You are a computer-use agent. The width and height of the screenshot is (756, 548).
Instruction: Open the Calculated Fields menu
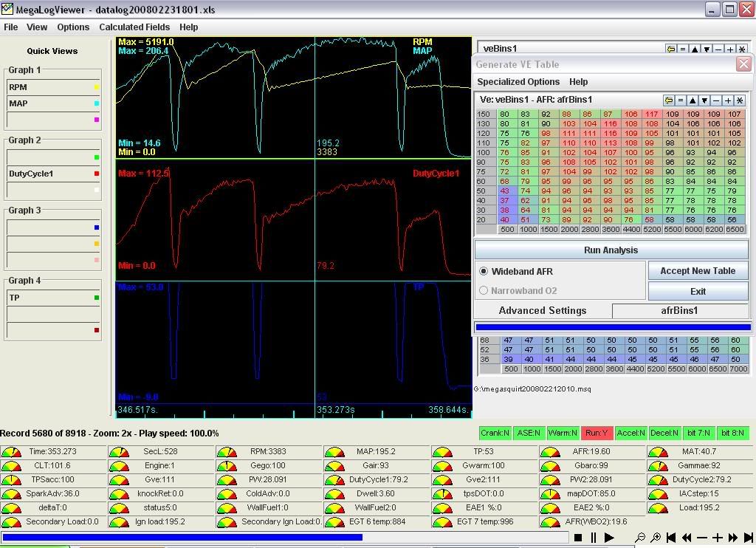click(134, 27)
